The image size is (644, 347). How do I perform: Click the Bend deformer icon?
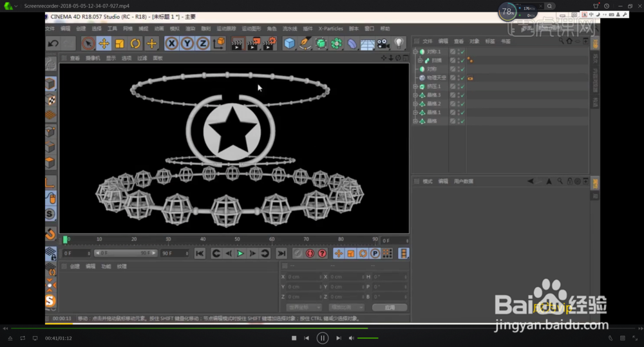pyautogui.click(x=352, y=44)
